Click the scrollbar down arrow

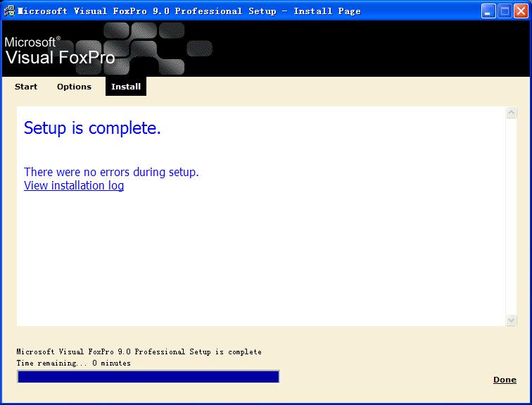click(512, 320)
